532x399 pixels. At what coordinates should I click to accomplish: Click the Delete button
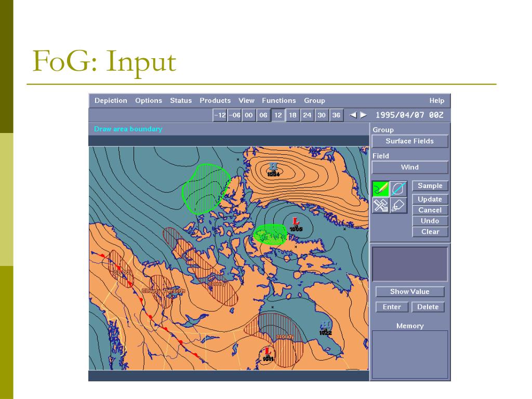click(x=428, y=307)
